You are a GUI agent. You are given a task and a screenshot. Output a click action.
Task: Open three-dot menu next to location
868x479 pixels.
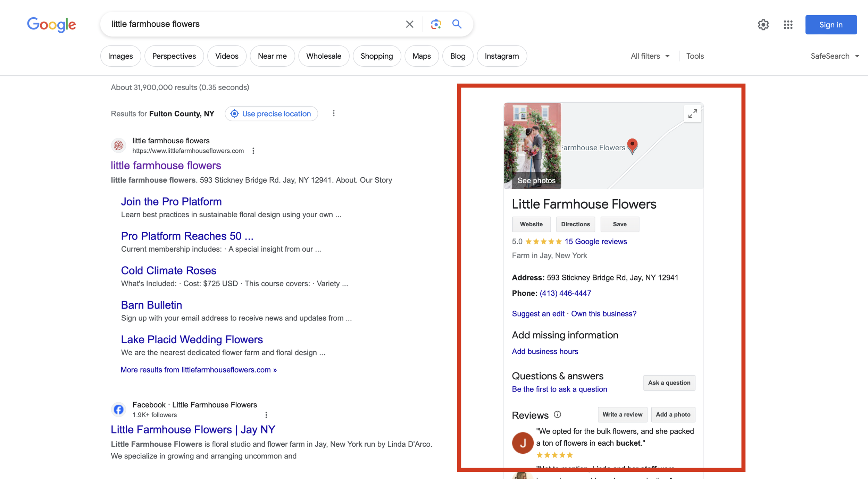pyautogui.click(x=333, y=114)
